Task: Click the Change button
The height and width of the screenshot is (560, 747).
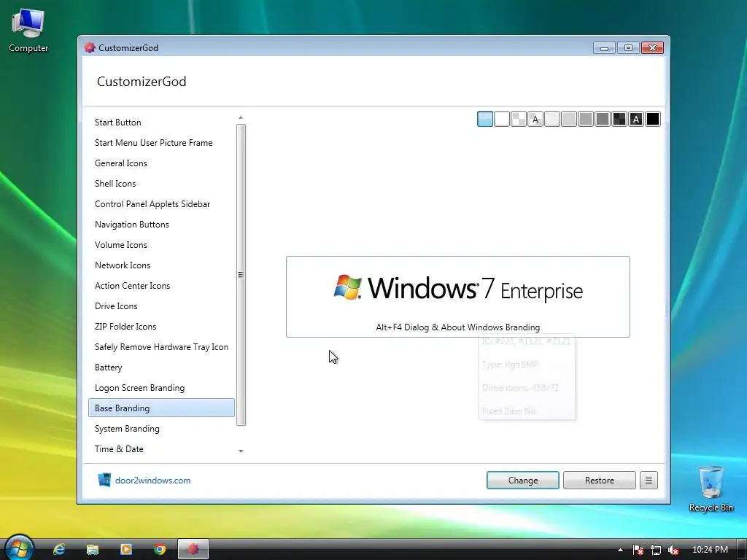Action: (x=522, y=481)
